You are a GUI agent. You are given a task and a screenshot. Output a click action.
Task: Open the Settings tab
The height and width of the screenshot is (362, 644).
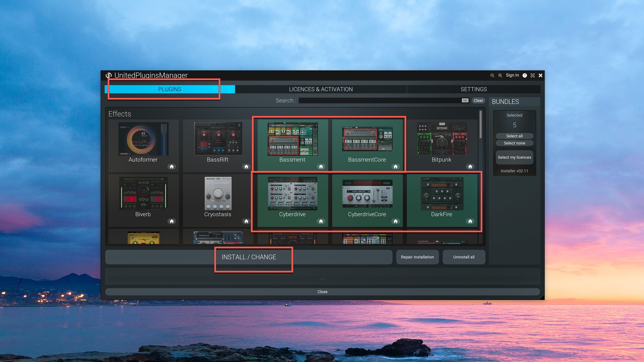click(x=473, y=89)
